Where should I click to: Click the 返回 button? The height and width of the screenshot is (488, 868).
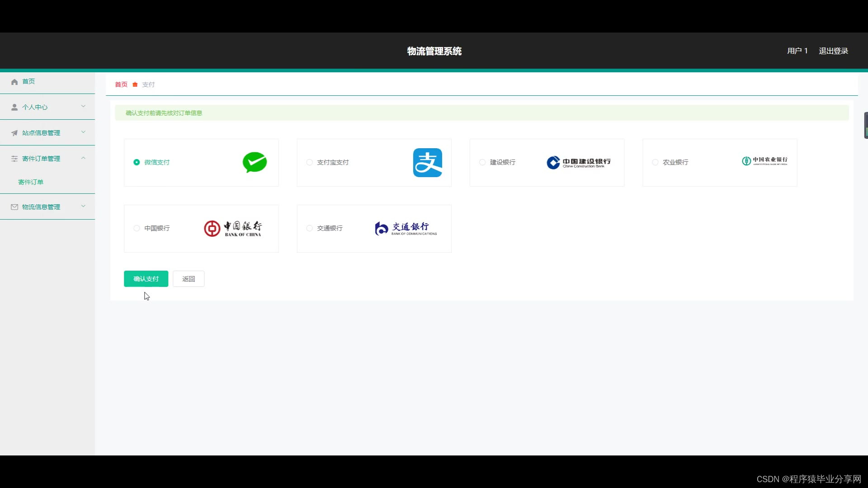(x=189, y=279)
